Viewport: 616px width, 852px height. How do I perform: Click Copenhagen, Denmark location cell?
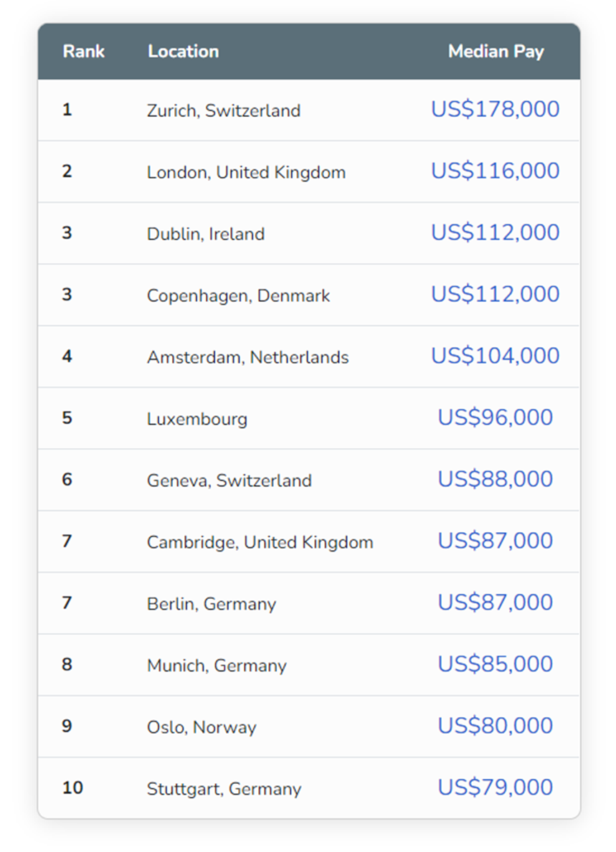pyautogui.click(x=238, y=295)
